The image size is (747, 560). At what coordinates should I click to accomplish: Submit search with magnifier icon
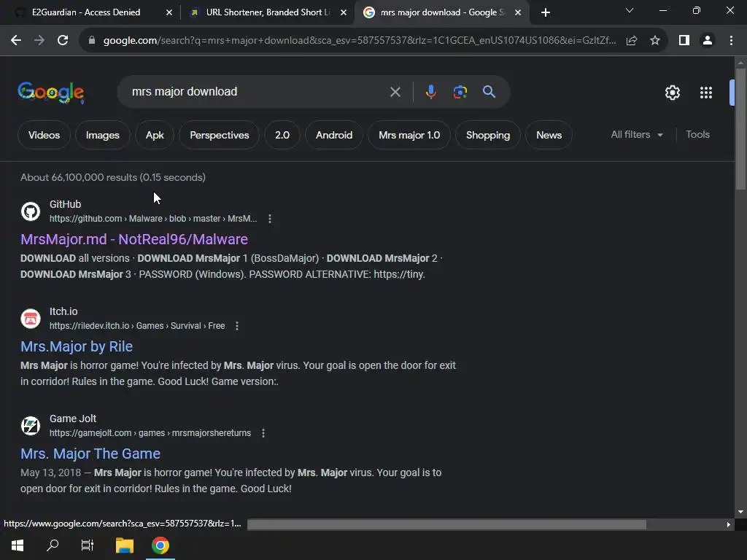coord(489,92)
